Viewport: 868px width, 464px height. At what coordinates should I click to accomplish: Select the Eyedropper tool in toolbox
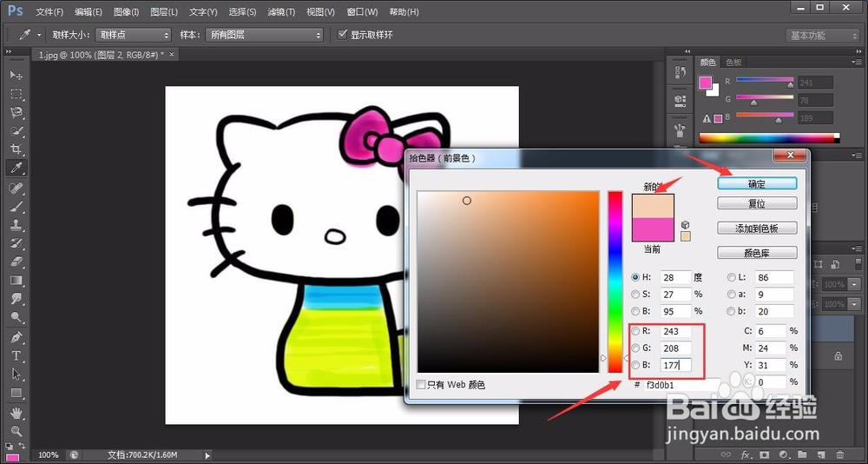[16, 168]
